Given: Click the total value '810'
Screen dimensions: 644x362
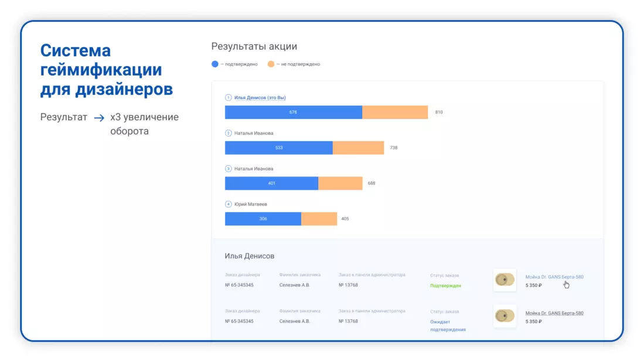Looking at the screenshot, I should [x=439, y=112].
